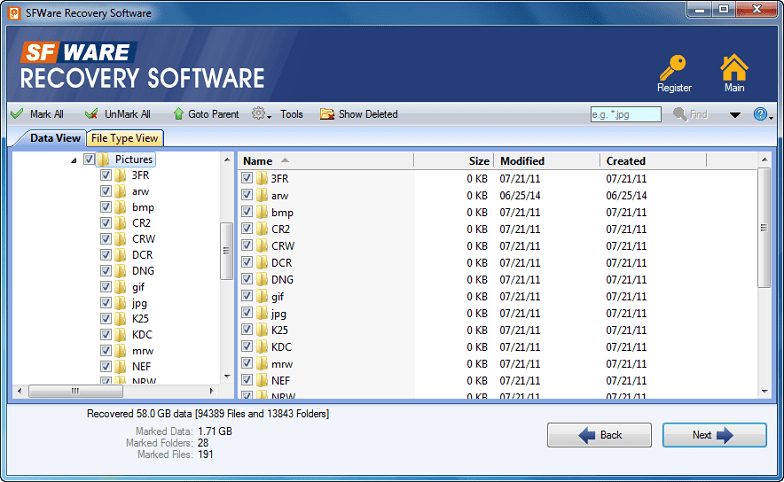
Task: Uncheck the NEF checkbox in file list
Action: tap(247, 380)
